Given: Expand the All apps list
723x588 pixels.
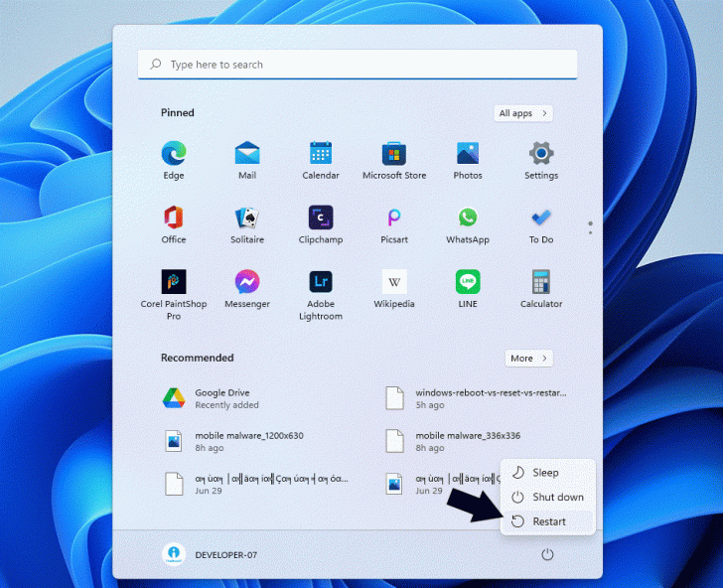Looking at the screenshot, I should 522,113.
